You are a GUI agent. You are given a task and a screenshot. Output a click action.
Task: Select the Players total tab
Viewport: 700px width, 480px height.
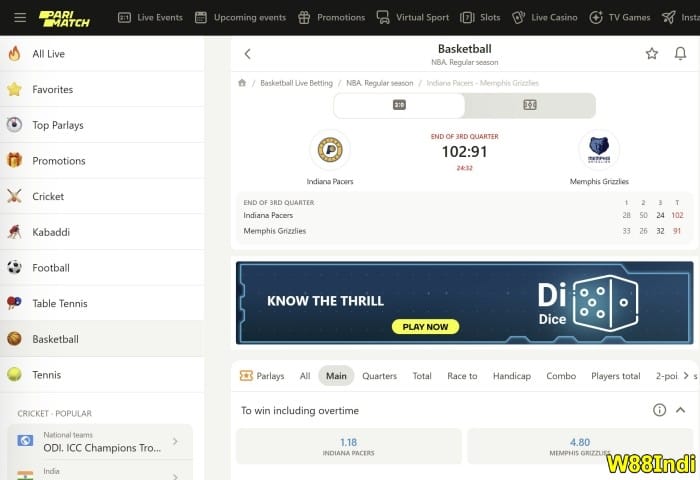pyautogui.click(x=616, y=376)
